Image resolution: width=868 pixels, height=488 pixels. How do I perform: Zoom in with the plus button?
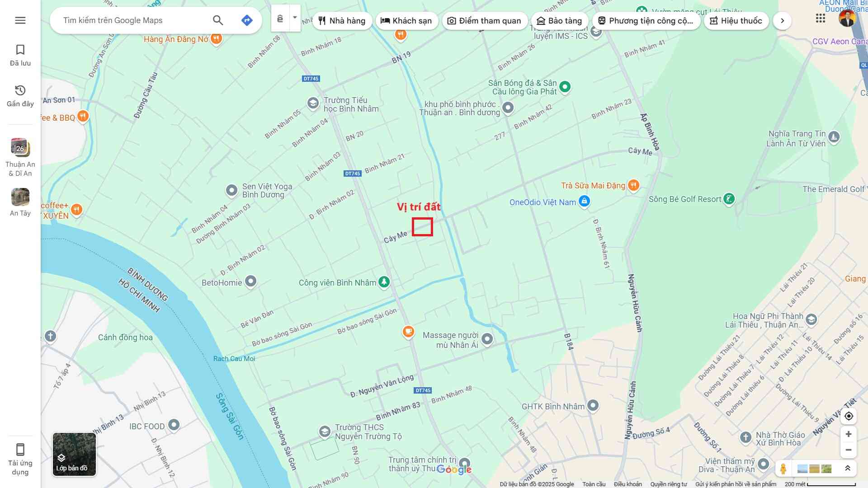point(849,434)
